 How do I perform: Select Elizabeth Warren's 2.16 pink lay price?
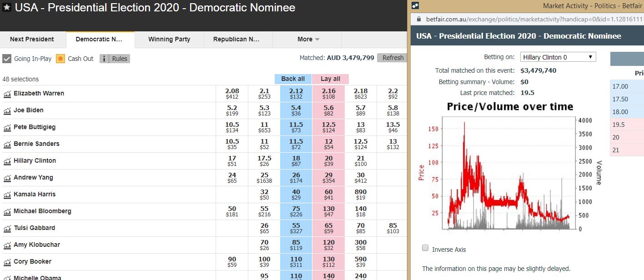[x=328, y=94]
